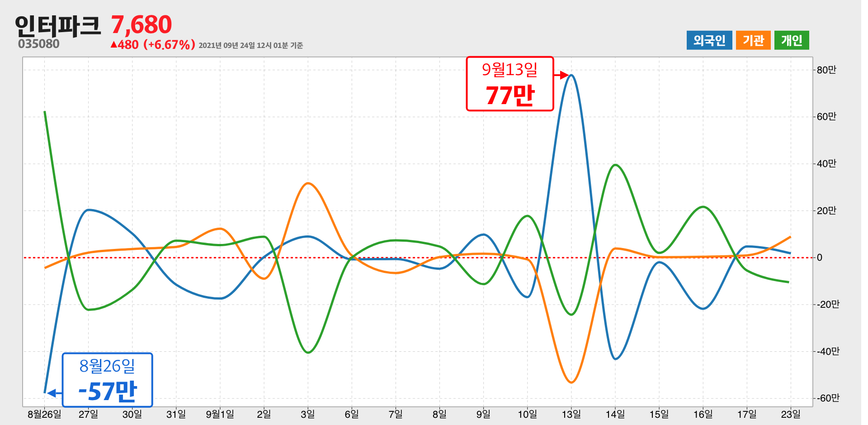Click the 27일 x-axis label
This screenshot has height=425, width=868.
tap(88, 414)
